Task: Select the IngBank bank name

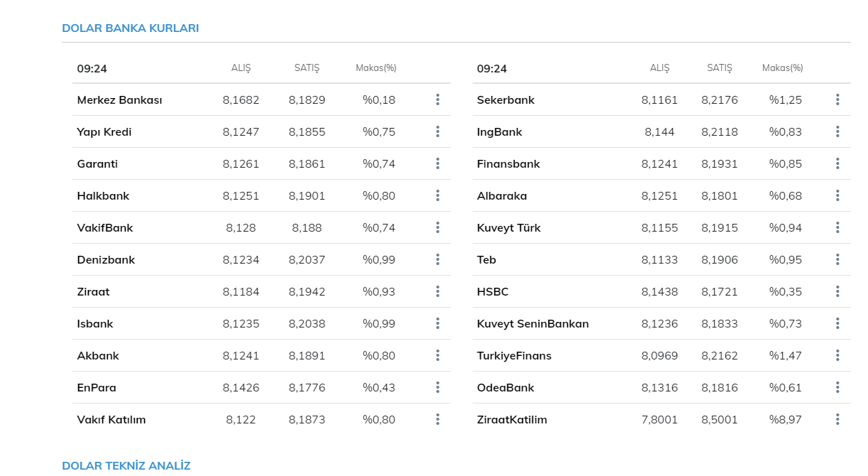Action: point(499,131)
